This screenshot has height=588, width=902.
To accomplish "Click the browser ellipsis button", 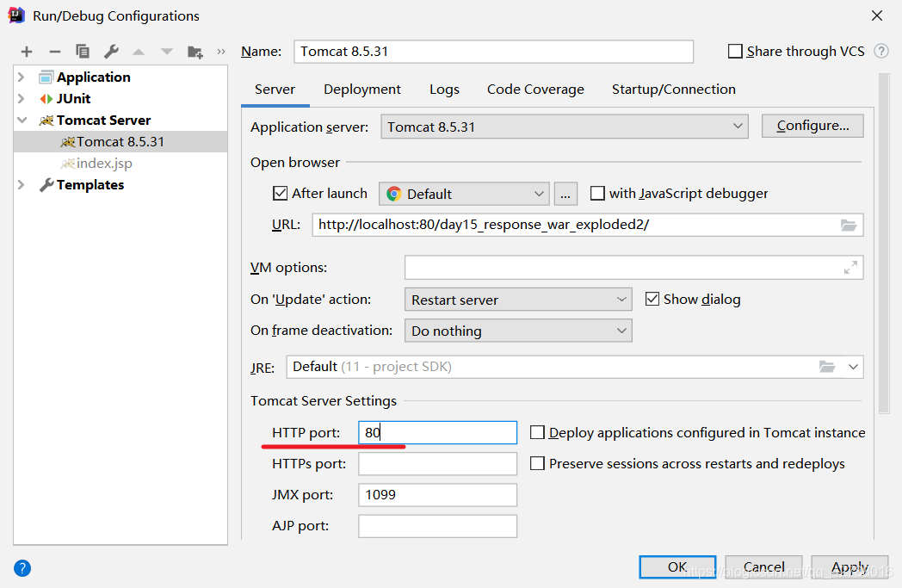I will click(x=565, y=194).
